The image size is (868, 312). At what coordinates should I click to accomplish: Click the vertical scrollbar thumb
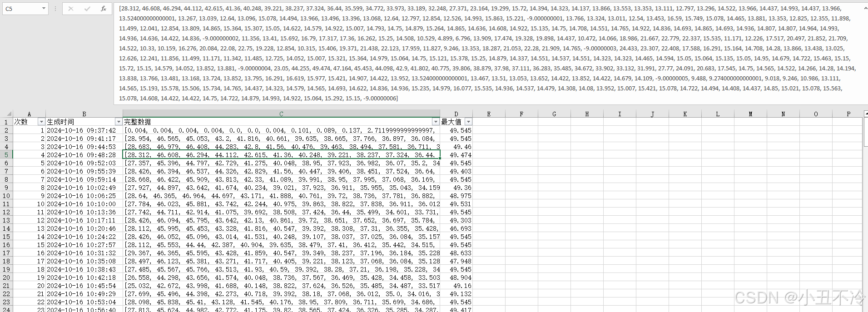[x=865, y=132]
